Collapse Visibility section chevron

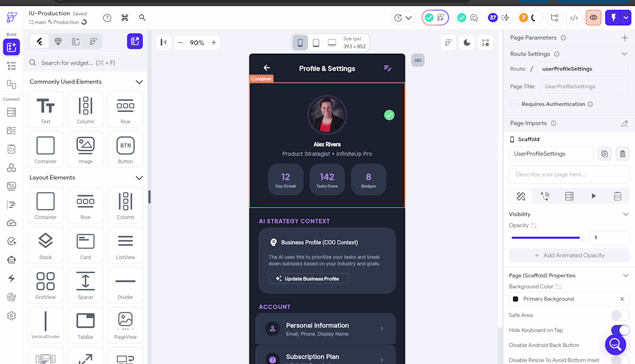tap(625, 214)
